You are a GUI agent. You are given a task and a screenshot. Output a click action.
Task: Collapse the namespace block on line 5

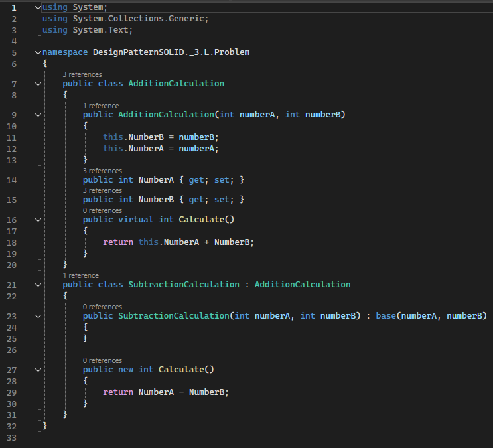[x=38, y=52]
